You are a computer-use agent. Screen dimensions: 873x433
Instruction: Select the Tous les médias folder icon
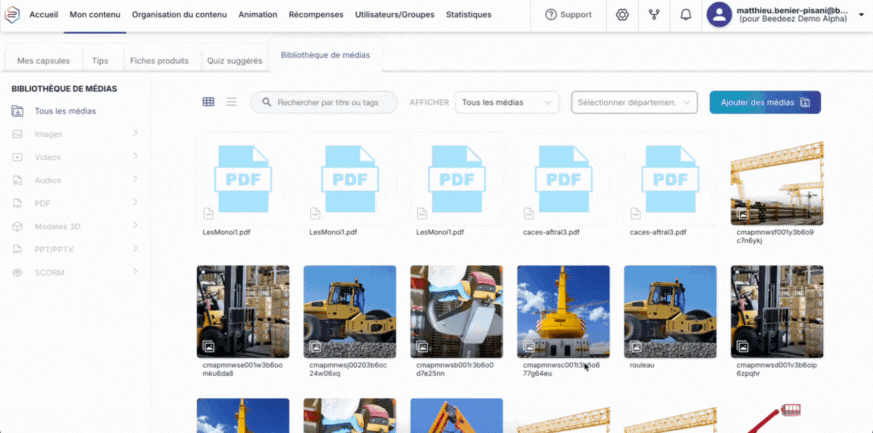coord(17,111)
